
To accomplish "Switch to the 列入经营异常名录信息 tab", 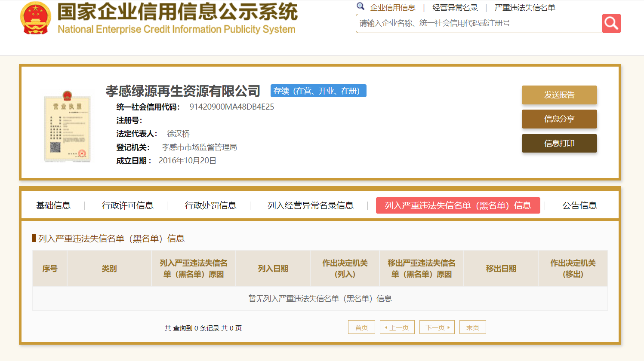I will [x=311, y=205].
